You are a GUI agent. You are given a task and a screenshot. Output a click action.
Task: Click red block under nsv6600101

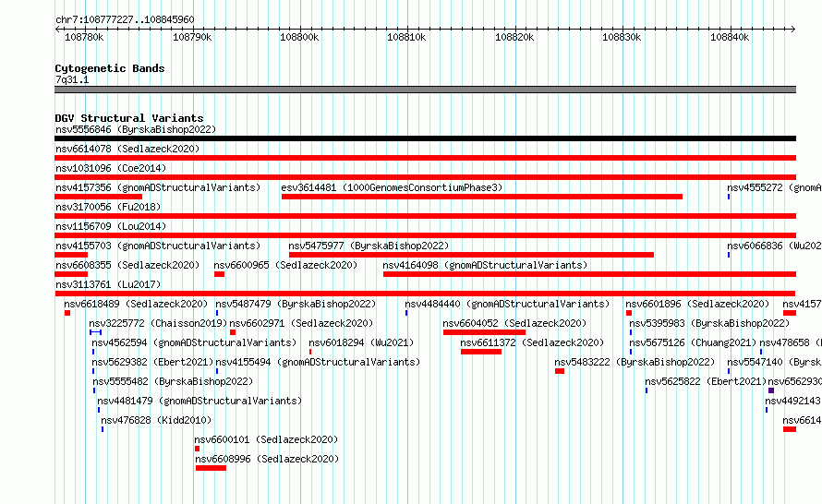(x=197, y=449)
